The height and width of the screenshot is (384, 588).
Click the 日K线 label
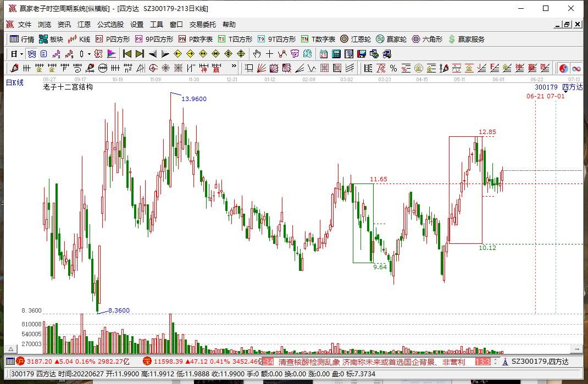[x=15, y=82]
